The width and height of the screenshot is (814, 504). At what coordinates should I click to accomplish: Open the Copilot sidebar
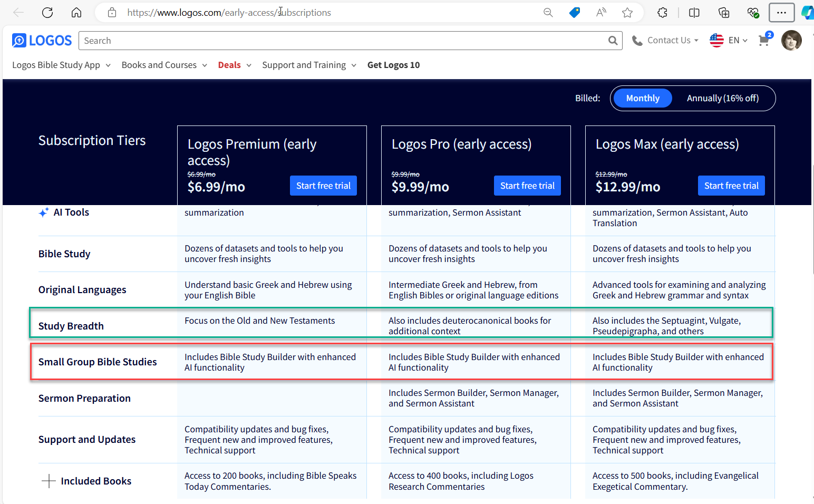click(x=807, y=12)
